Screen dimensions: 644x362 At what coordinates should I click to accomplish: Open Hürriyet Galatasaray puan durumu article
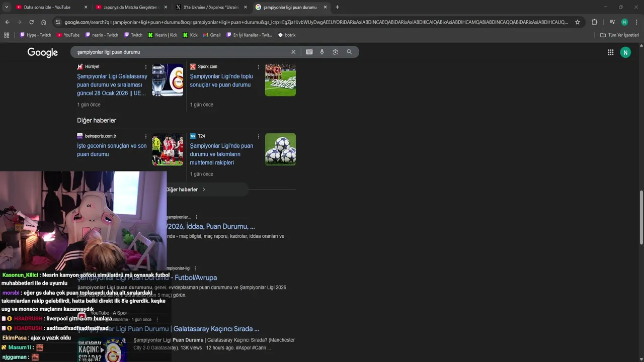pyautogui.click(x=112, y=85)
